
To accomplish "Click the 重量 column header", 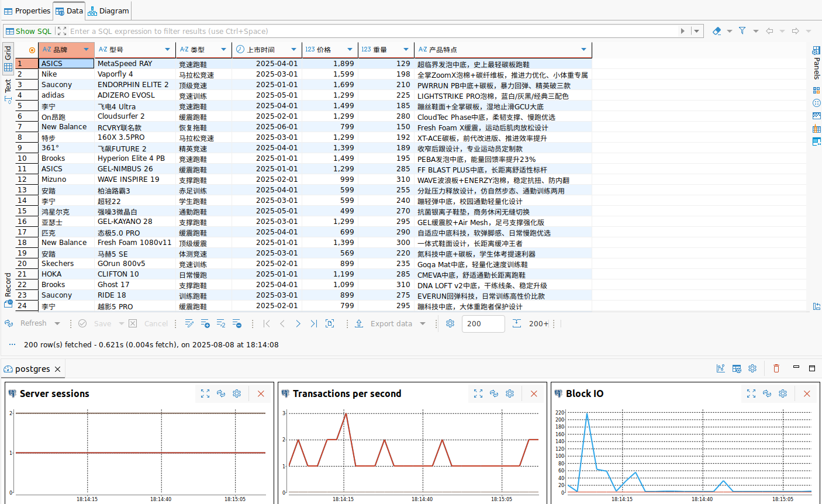I will pos(386,50).
